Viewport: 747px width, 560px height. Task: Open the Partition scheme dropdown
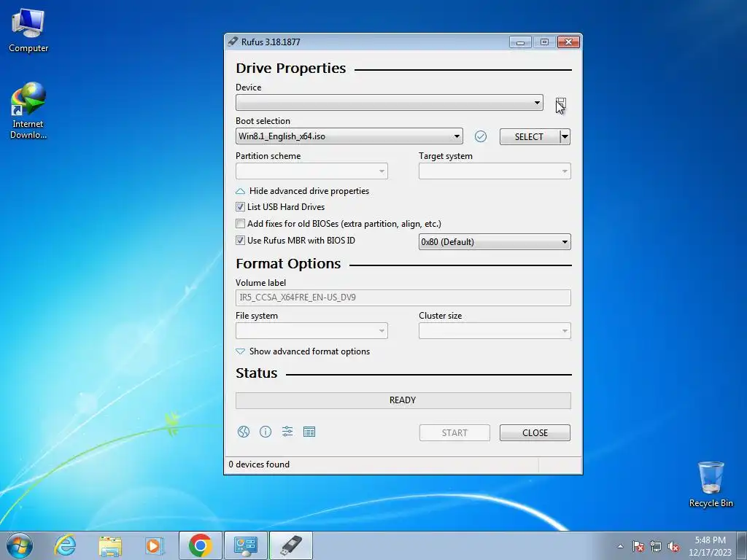tap(311, 171)
